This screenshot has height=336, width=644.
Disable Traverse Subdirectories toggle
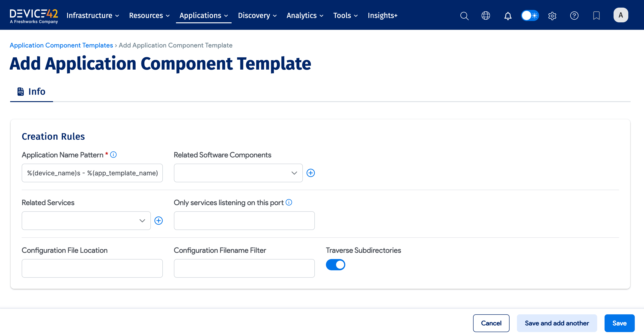(335, 265)
